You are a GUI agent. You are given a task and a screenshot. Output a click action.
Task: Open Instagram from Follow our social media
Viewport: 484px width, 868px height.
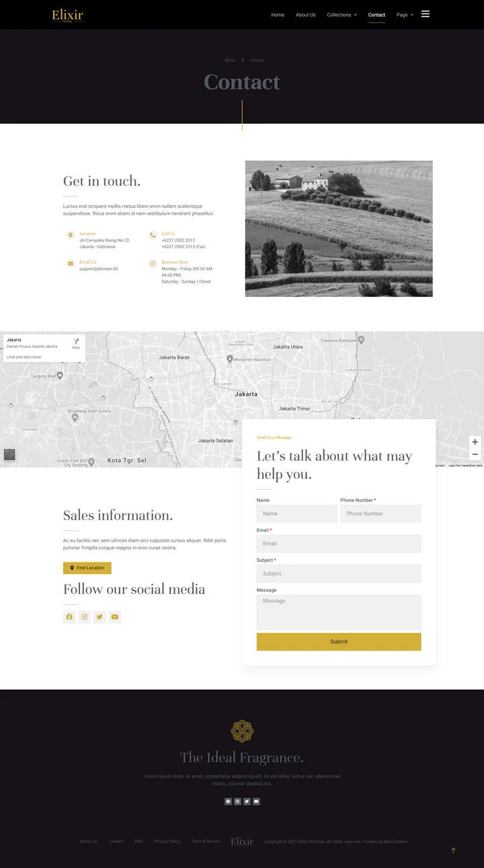tap(85, 617)
